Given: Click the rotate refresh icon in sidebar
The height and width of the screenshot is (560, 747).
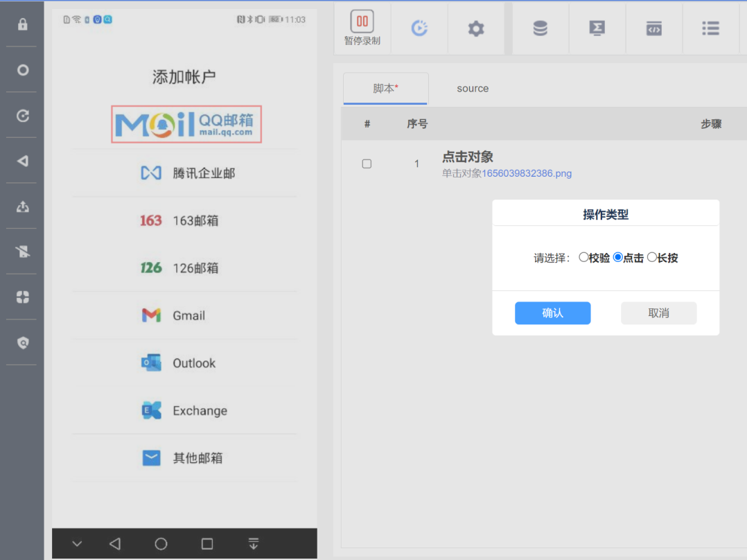Looking at the screenshot, I should point(23,116).
